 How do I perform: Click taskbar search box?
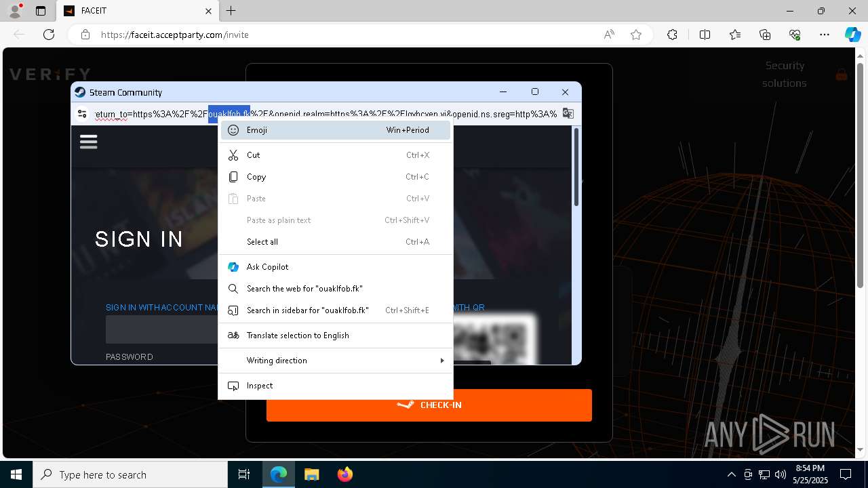click(x=130, y=474)
